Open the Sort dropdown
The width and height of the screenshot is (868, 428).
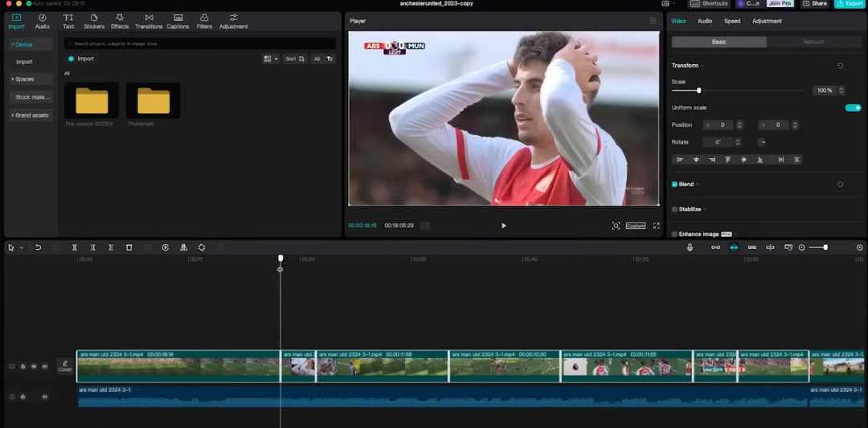[x=295, y=59]
